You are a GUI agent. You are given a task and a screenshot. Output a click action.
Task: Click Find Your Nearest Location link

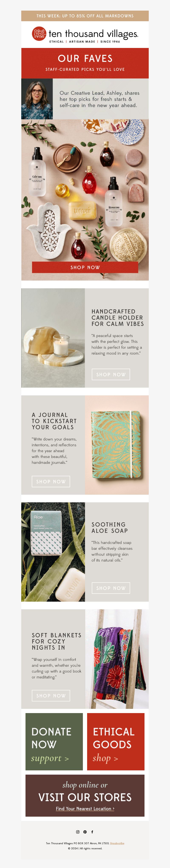(85, 808)
